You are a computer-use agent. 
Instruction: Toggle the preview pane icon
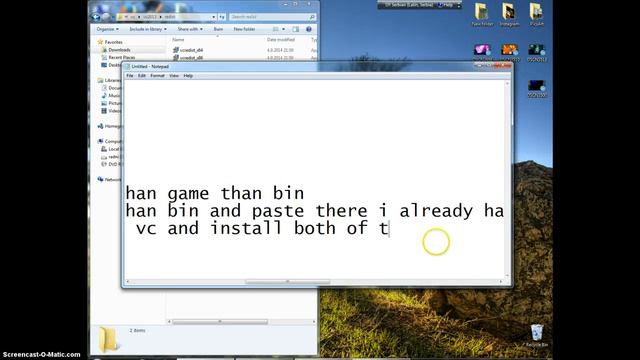point(296,29)
